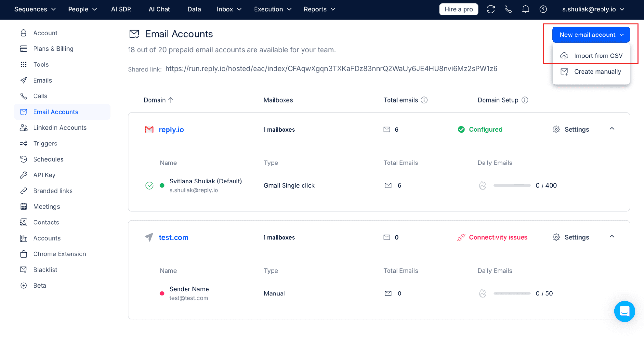Click the LinkedIn Accounts sidebar icon
644x357 pixels.
[x=24, y=127]
